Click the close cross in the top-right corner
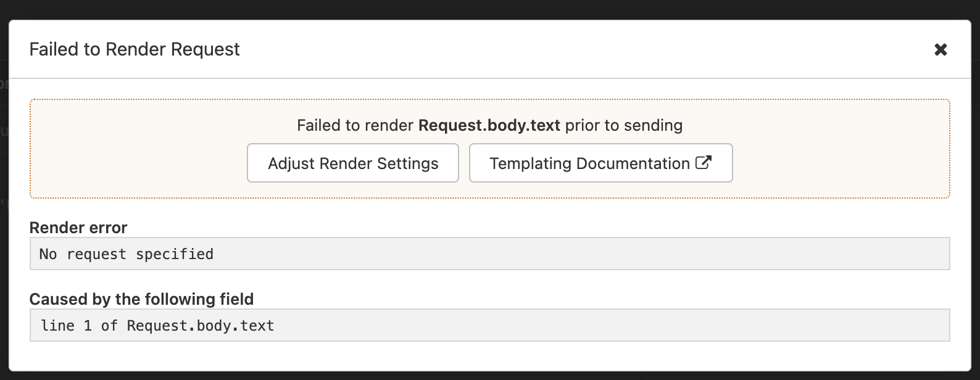This screenshot has height=380, width=980. pyautogui.click(x=941, y=49)
